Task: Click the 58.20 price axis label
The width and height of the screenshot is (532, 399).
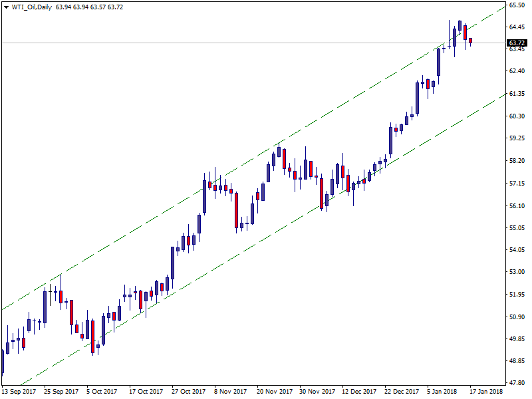Action: coord(517,161)
